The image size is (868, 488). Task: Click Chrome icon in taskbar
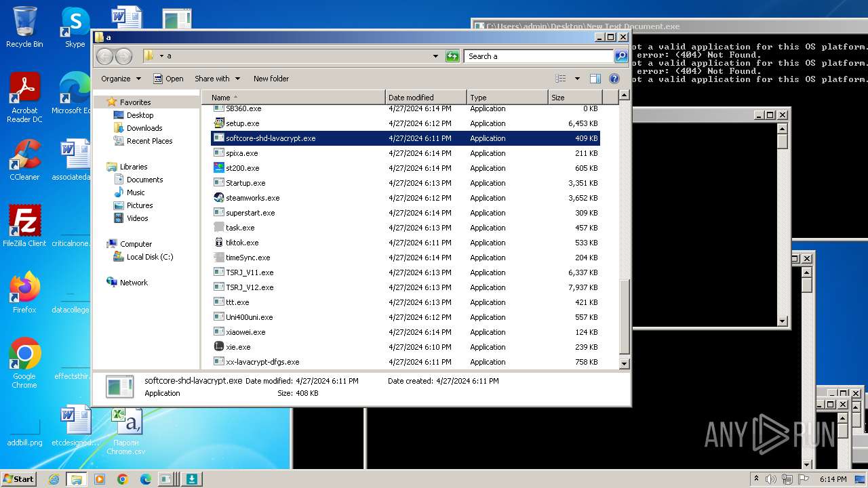(123, 479)
